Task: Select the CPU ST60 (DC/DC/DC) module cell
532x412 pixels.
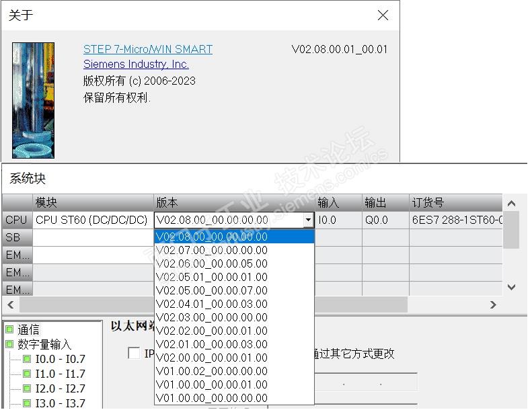Action: tap(93, 220)
